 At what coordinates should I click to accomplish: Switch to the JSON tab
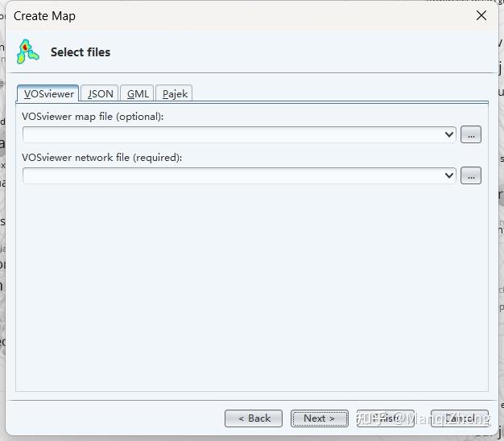[101, 94]
